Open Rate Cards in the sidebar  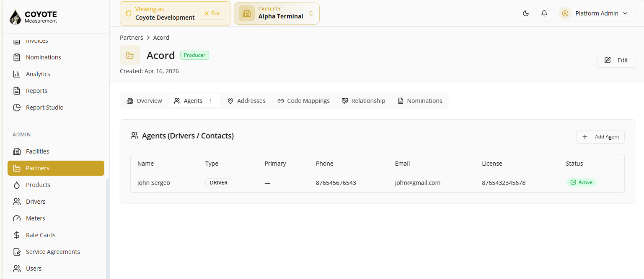click(x=56, y=235)
